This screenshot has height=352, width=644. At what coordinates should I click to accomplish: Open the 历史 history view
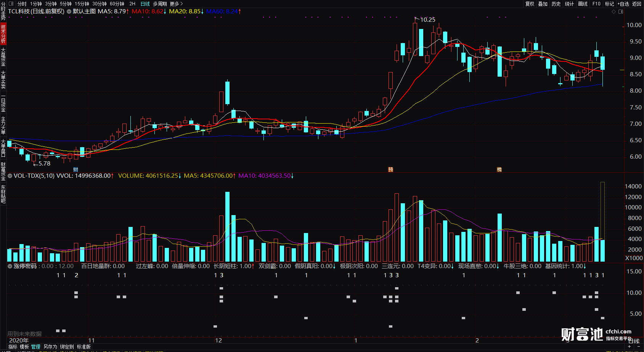pyautogui.click(x=556, y=4)
